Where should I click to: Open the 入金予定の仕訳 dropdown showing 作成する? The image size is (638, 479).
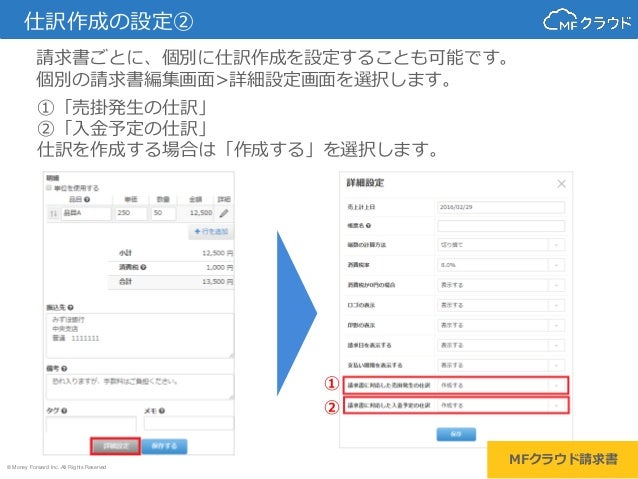[501, 405]
